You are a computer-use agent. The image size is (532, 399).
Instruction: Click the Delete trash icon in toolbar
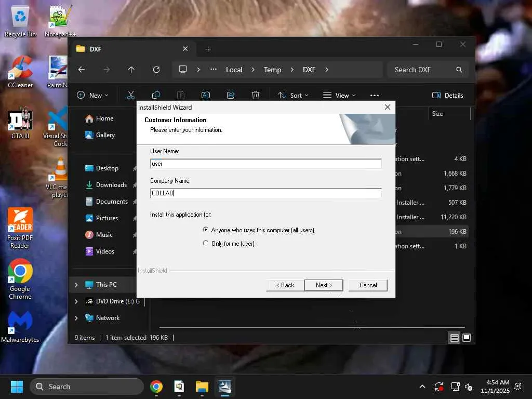255,95
